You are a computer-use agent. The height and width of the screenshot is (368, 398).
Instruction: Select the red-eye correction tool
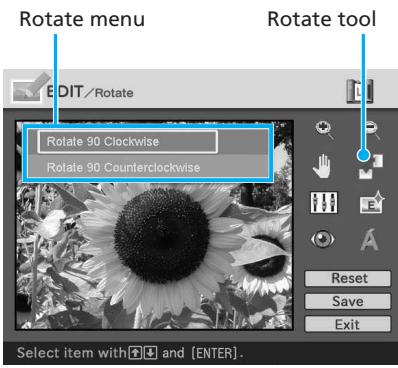pyautogui.click(x=323, y=239)
